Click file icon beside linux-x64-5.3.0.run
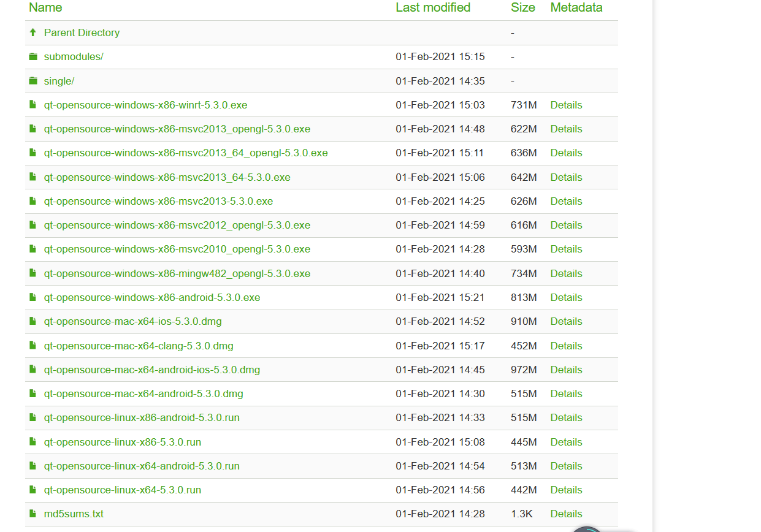Image resolution: width=761 pixels, height=532 pixels. [x=33, y=490]
